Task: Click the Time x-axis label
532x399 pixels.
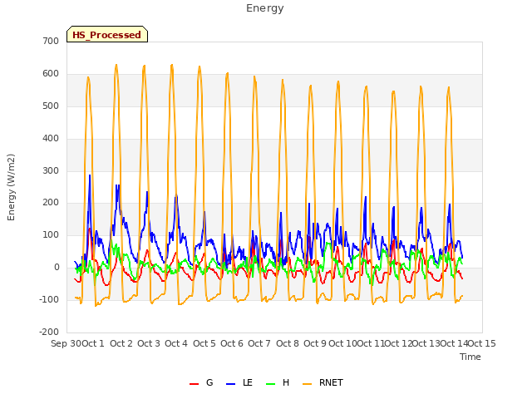Action: 470,357
